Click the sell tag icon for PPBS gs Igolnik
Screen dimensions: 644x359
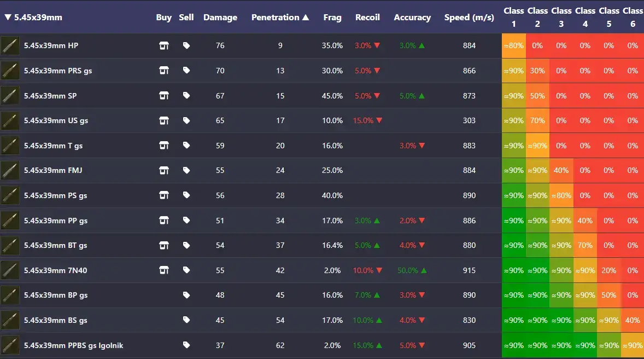[x=186, y=345]
